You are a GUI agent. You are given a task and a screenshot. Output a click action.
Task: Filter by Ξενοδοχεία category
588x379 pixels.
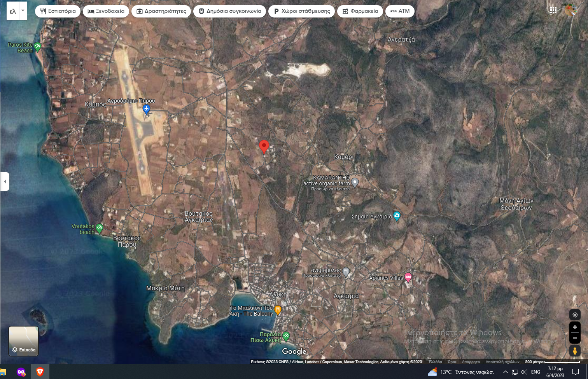click(x=106, y=11)
